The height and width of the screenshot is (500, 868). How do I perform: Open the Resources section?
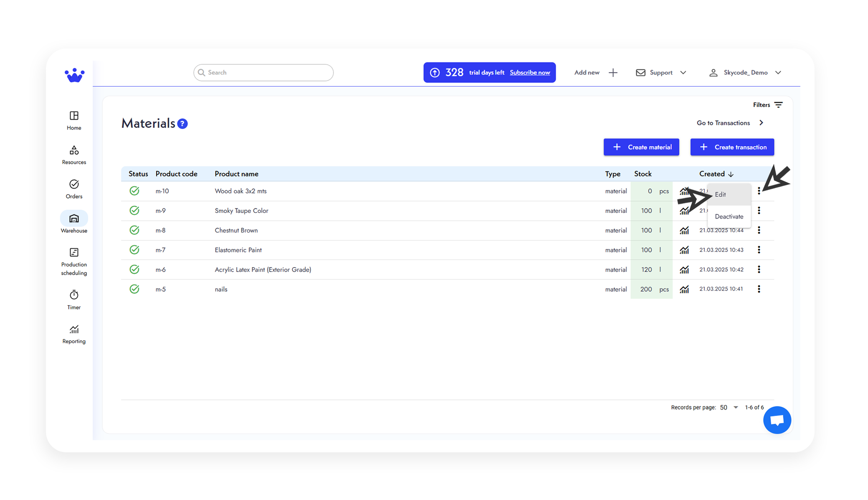(74, 154)
